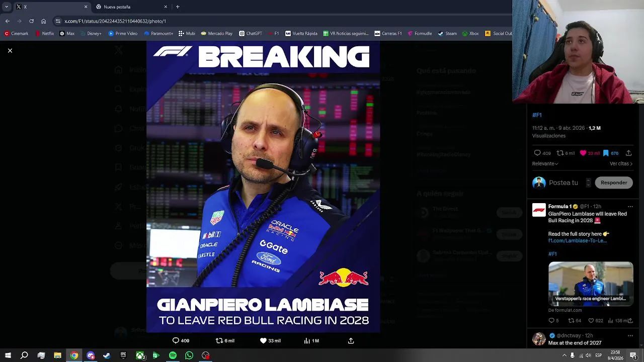Click the share icon in the side panel
Image resolution: width=644 pixels, height=362 pixels.
(628, 153)
